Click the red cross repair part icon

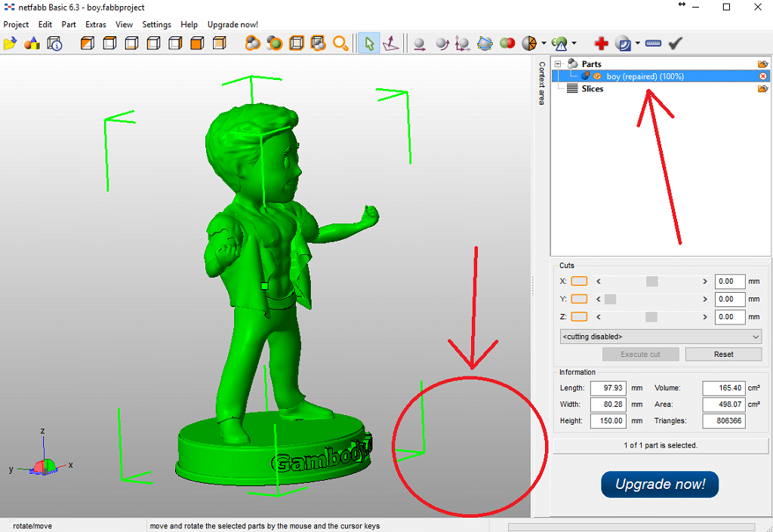point(601,43)
